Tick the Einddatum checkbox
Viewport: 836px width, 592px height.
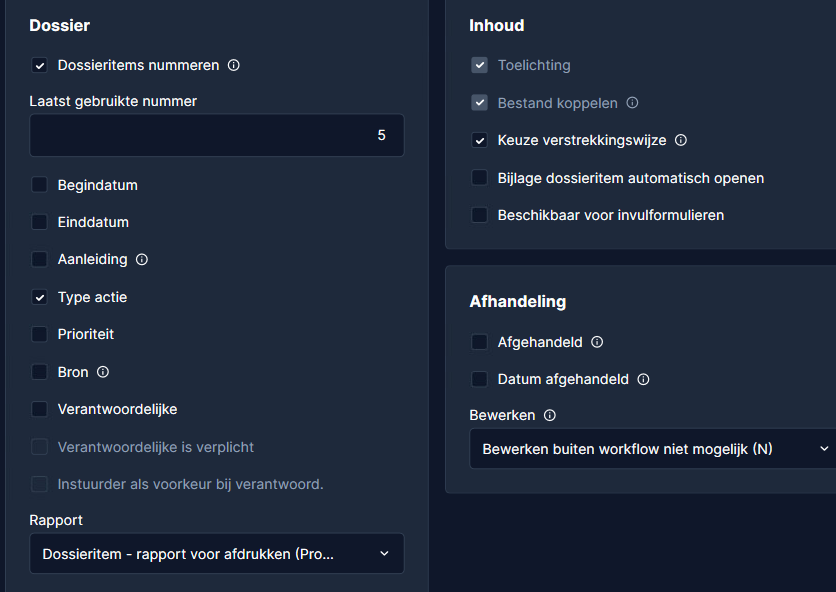pos(40,222)
